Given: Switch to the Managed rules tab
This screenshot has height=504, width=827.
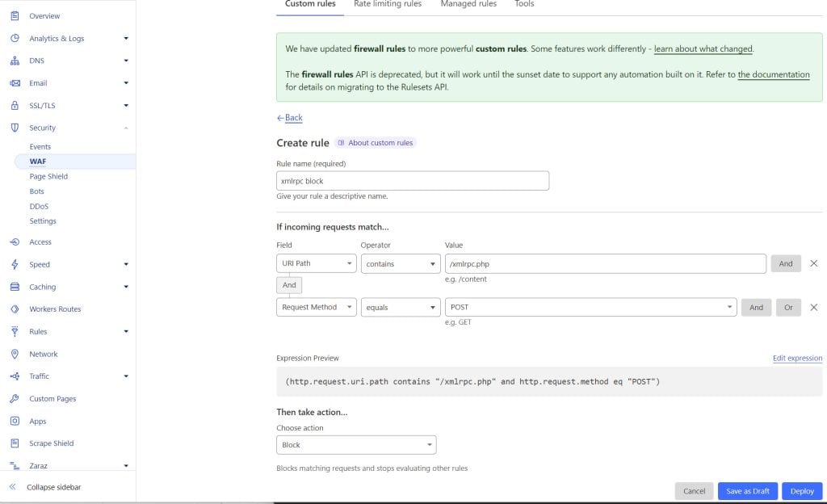Looking at the screenshot, I should click(x=468, y=5).
